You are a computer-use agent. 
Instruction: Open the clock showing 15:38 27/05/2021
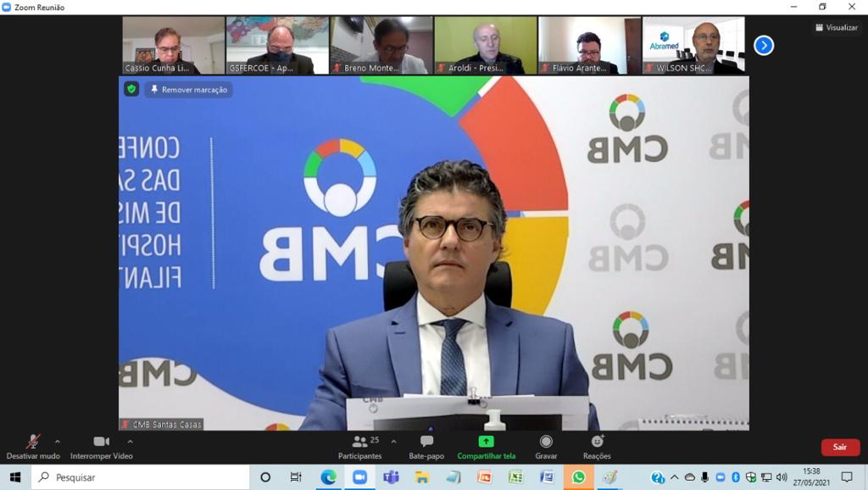coord(811,477)
